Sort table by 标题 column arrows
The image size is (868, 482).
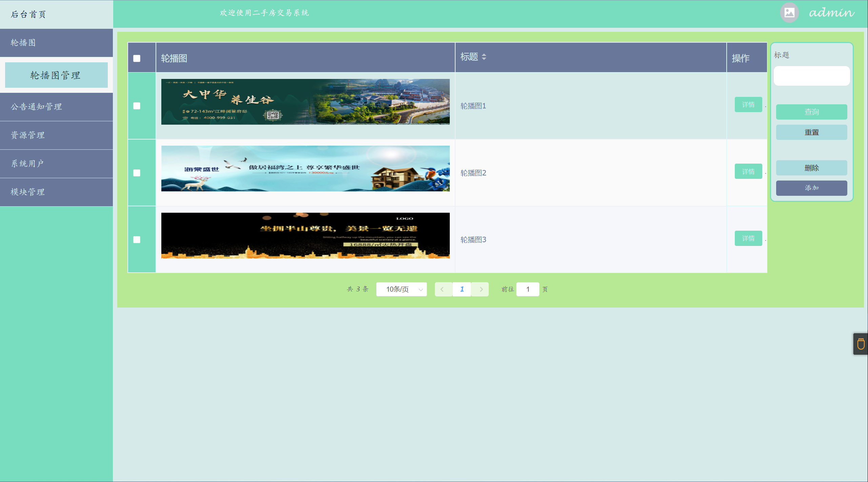pos(484,57)
